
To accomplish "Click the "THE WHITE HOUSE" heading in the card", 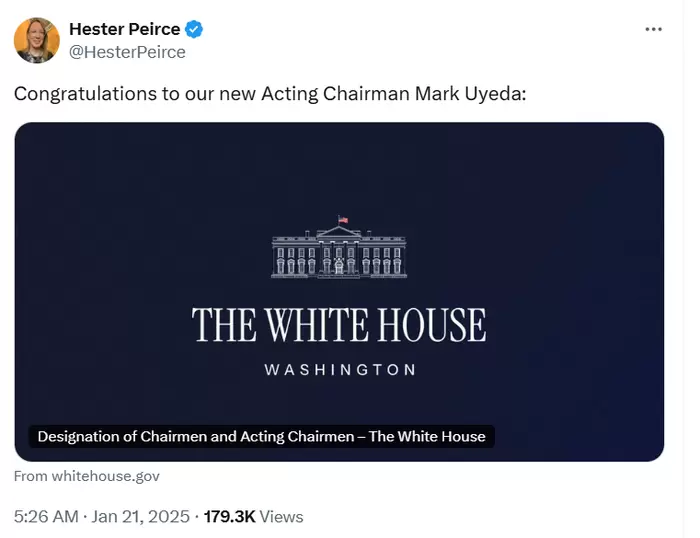I will coord(339,326).
